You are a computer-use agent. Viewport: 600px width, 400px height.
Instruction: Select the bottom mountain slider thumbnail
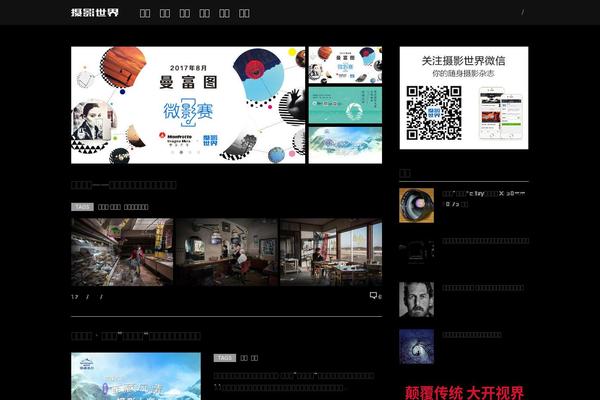[x=345, y=143]
